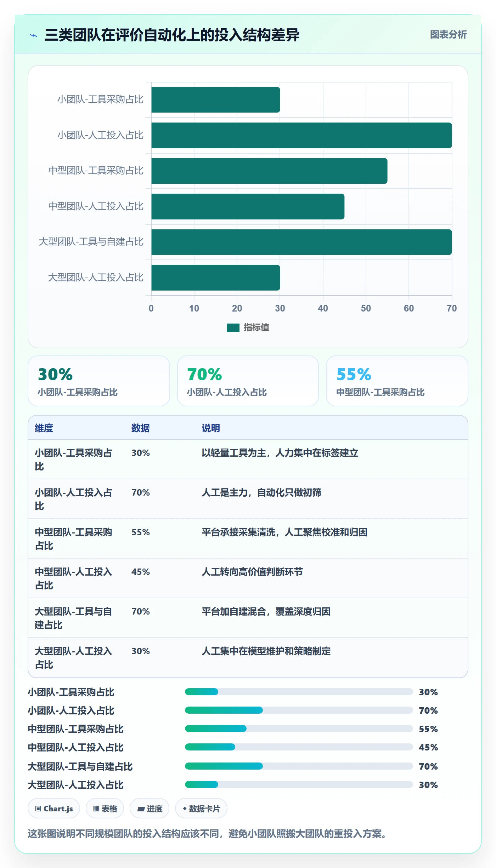Click the 进度 tag chip

150,809
